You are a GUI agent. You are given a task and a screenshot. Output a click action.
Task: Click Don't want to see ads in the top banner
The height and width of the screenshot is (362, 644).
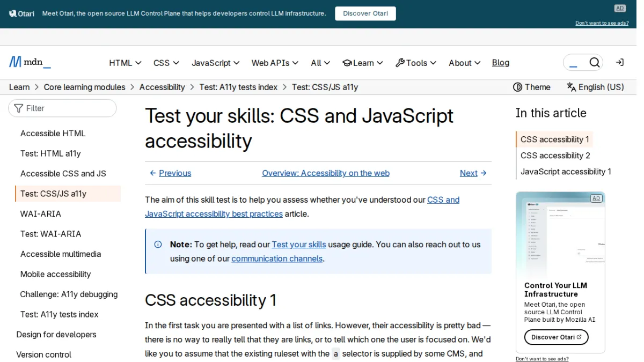point(602,23)
